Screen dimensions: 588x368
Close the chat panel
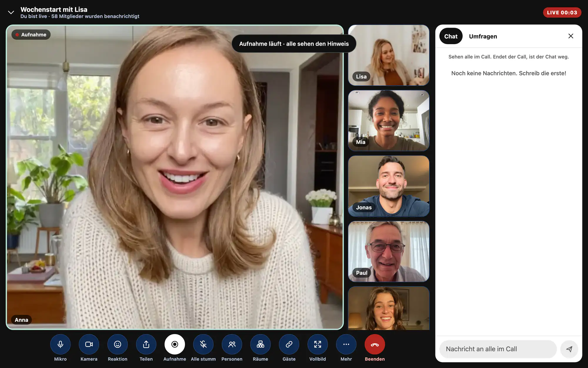571,36
